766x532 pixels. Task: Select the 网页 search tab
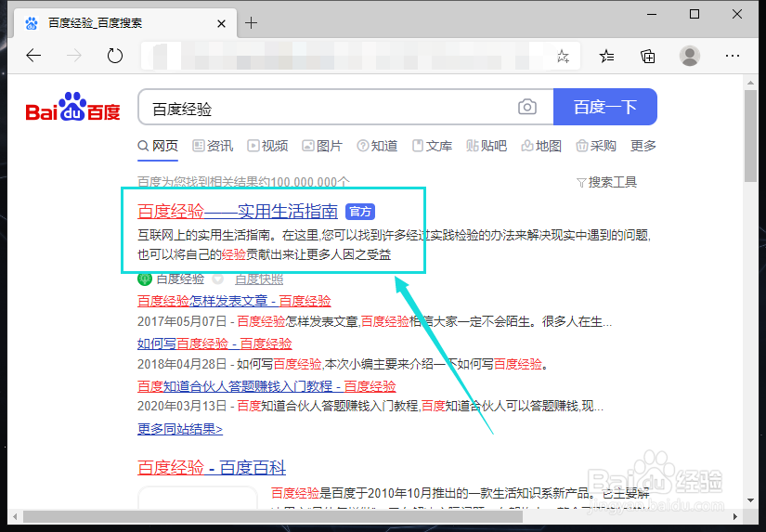tap(158, 146)
